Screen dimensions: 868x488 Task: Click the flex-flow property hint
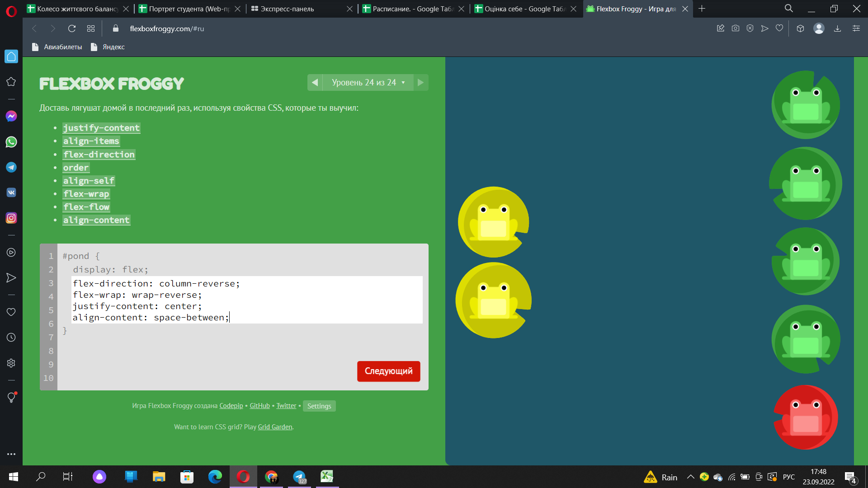(x=86, y=207)
